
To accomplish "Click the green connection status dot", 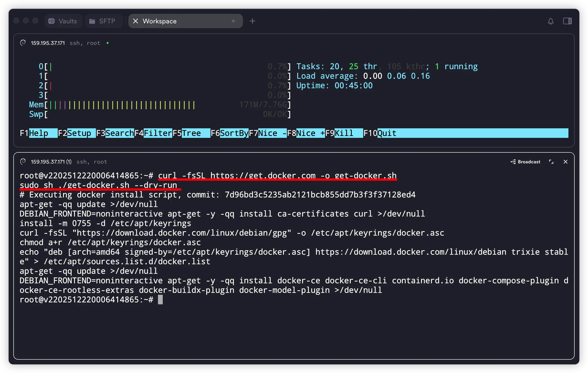I will (108, 43).
